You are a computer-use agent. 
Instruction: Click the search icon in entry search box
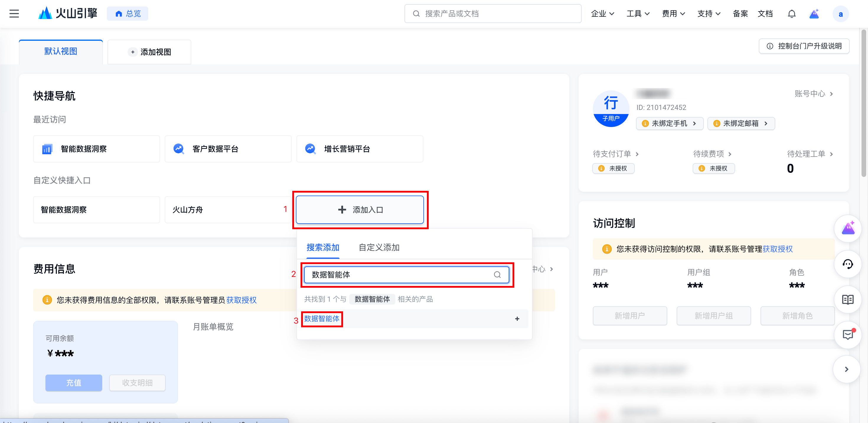click(497, 275)
